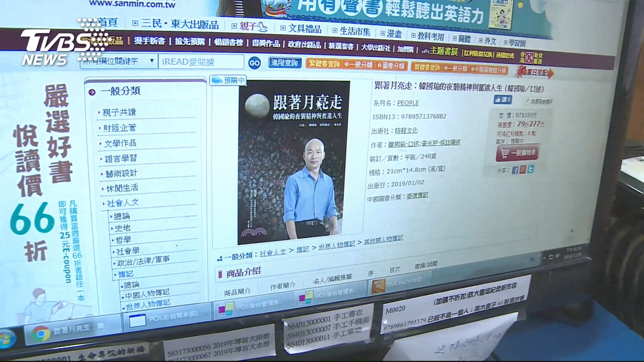Switch to 商品簡介 tab

click(x=238, y=292)
